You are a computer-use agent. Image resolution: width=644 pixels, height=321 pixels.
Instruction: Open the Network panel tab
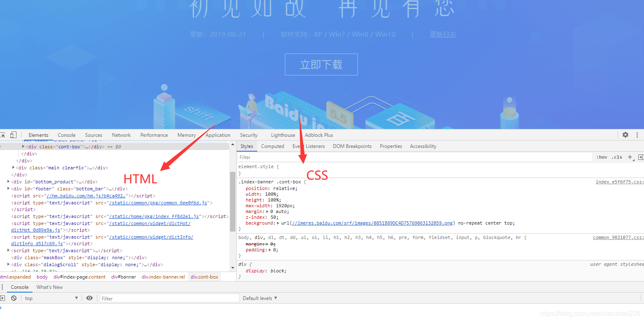121,135
